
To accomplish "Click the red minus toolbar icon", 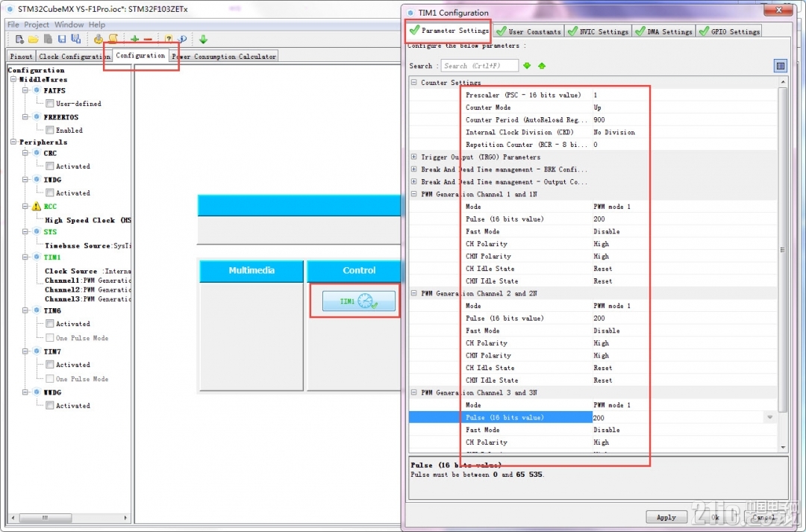I will pos(148,39).
